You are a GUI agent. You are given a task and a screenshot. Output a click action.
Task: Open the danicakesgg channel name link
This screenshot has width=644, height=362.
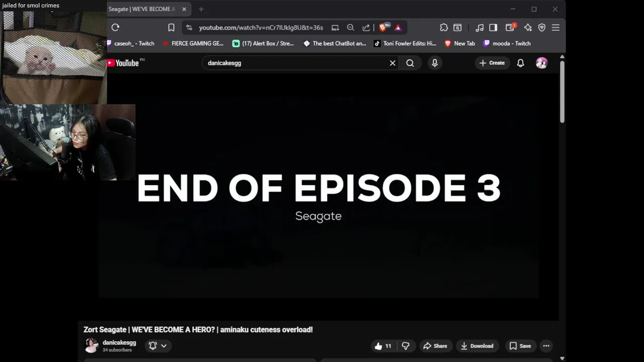click(119, 342)
